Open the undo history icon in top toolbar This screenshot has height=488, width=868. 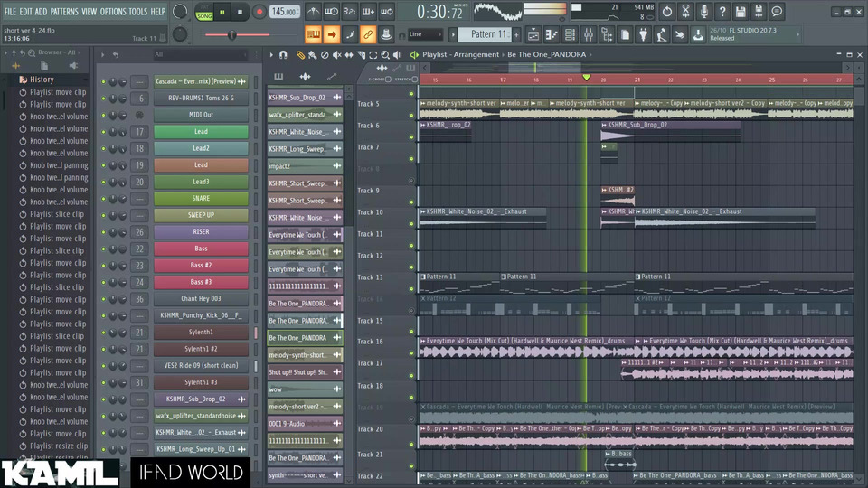pyautogui.click(x=667, y=11)
